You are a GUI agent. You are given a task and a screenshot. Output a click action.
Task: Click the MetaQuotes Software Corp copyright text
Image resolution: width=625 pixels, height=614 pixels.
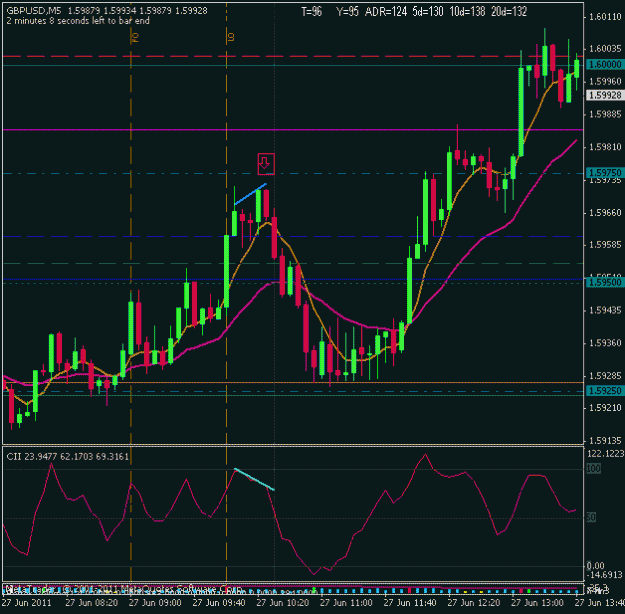[124, 589]
